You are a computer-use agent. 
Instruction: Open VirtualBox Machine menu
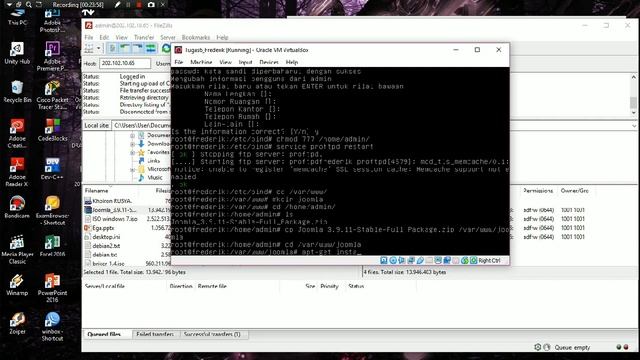pyautogui.click(x=201, y=62)
